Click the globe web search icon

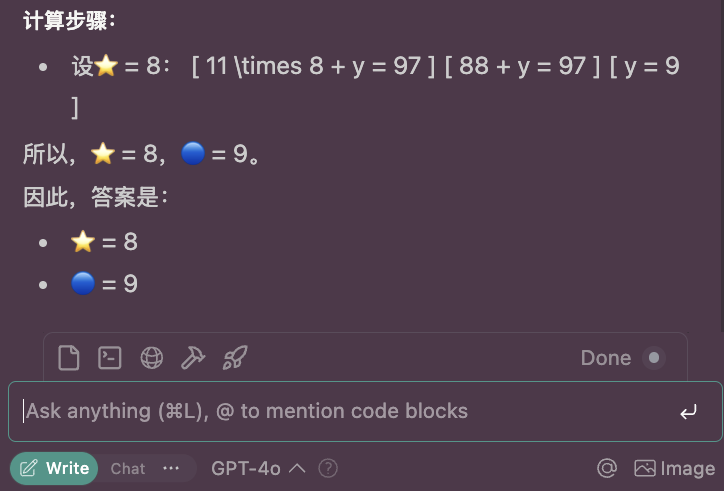pos(151,358)
